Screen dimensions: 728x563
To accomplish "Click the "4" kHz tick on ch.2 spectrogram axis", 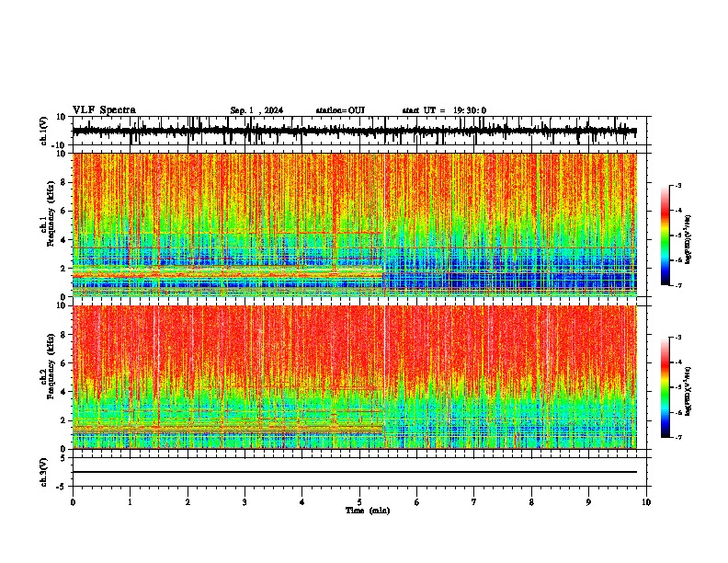I will (x=64, y=392).
